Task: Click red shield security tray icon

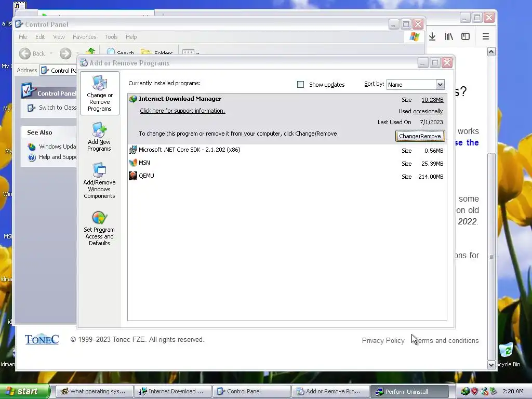Action: pos(474,391)
